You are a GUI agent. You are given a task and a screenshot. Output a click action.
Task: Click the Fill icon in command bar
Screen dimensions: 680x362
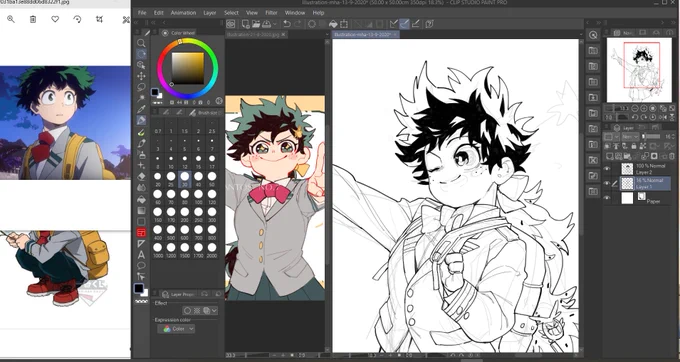333,24
